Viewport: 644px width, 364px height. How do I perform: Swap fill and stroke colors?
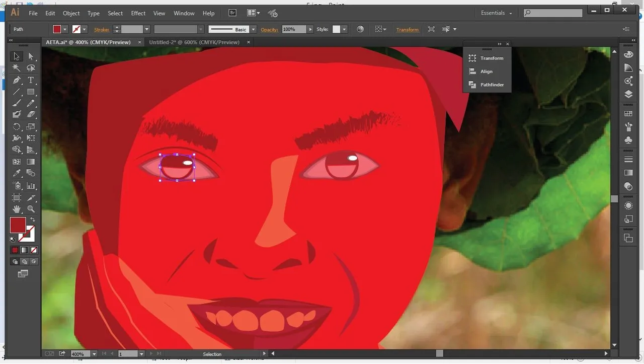coord(32,220)
